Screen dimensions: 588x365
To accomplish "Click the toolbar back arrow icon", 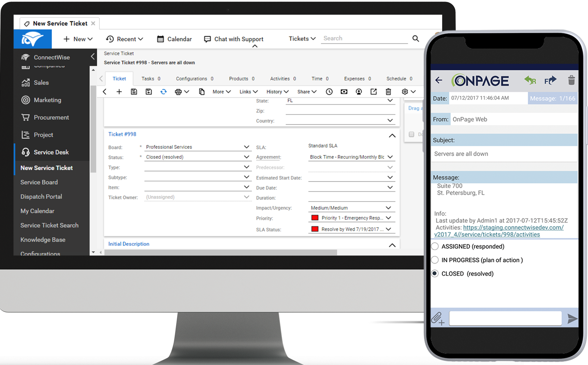I will [x=104, y=92].
